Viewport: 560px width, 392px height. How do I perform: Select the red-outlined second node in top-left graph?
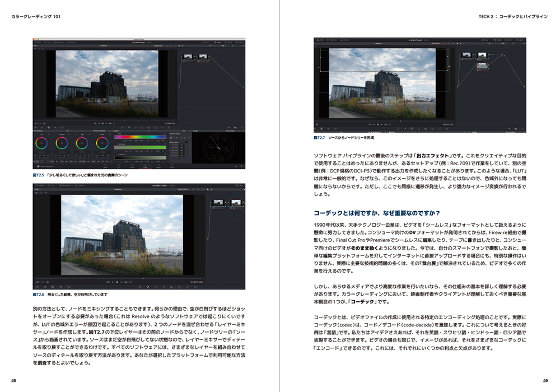coord(203,56)
